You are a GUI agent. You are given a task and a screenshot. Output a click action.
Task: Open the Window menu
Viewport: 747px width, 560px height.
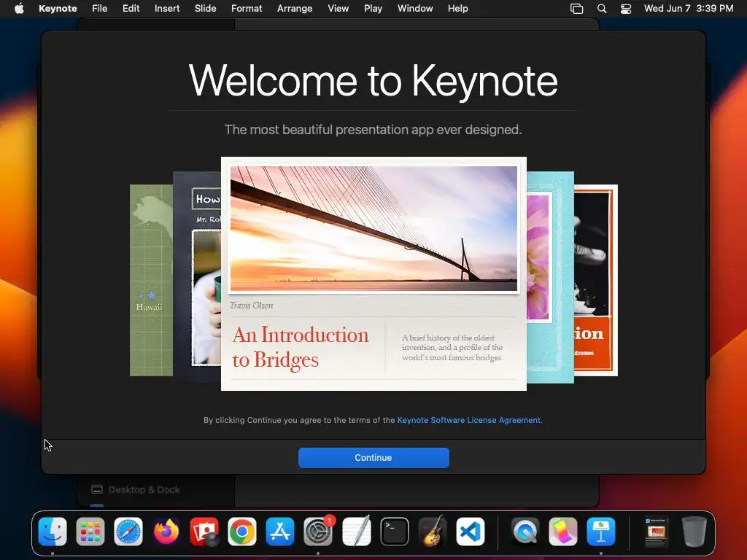pyautogui.click(x=415, y=9)
